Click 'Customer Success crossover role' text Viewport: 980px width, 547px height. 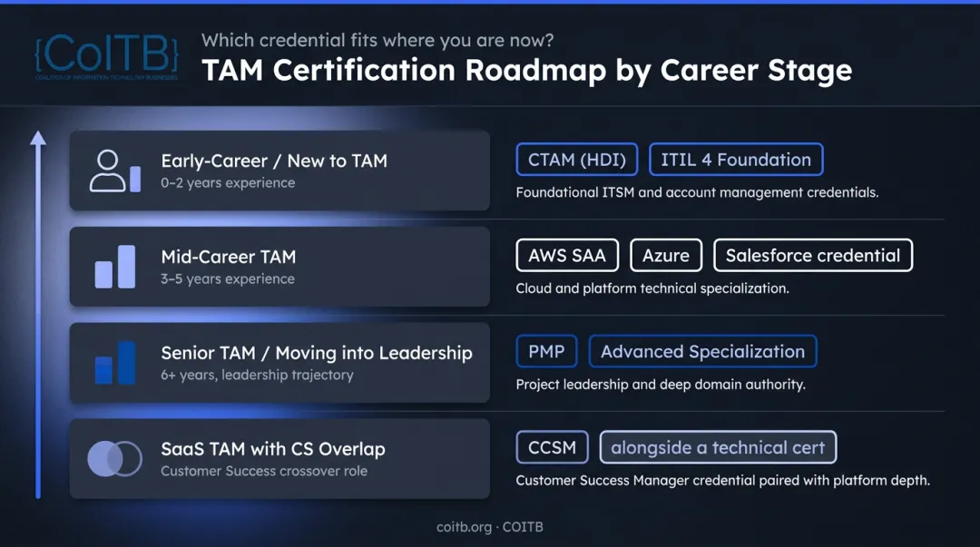pos(264,472)
